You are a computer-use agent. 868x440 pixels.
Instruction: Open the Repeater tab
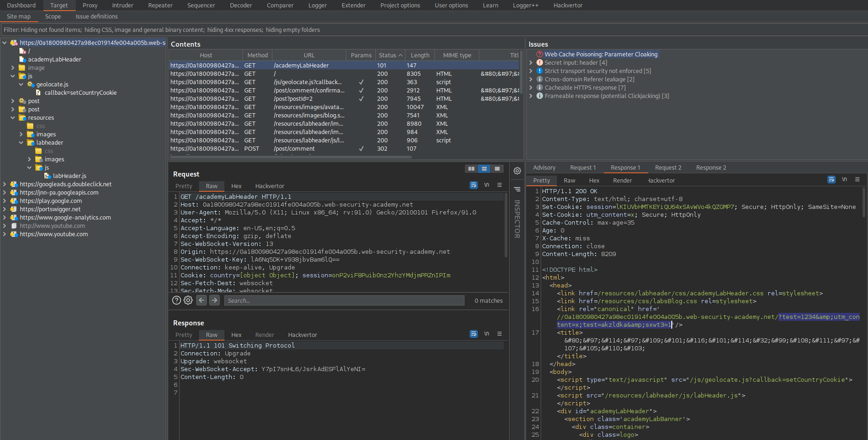[160, 6]
